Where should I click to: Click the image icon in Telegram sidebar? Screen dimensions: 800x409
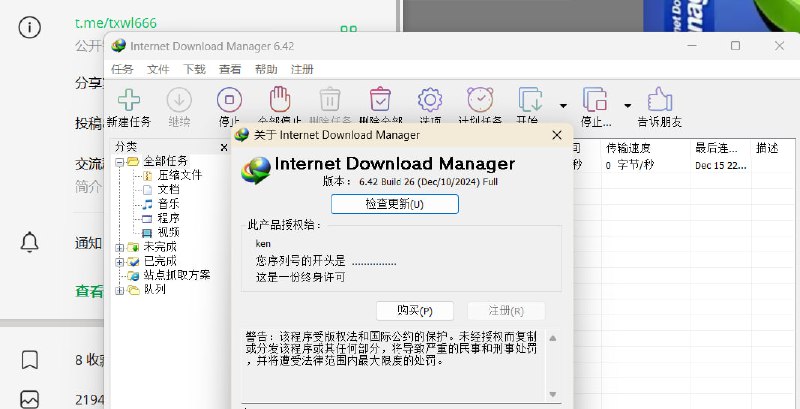point(30,399)
